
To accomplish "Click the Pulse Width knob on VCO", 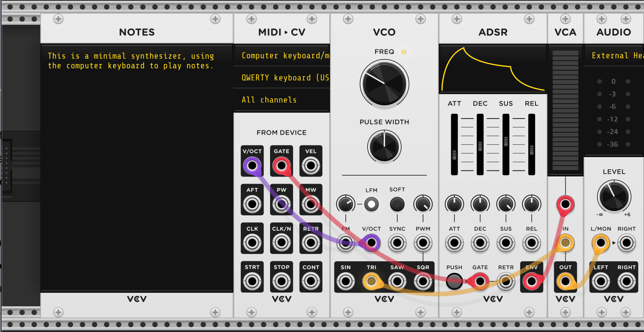I will pyautogui.click(x=384, y=147).
